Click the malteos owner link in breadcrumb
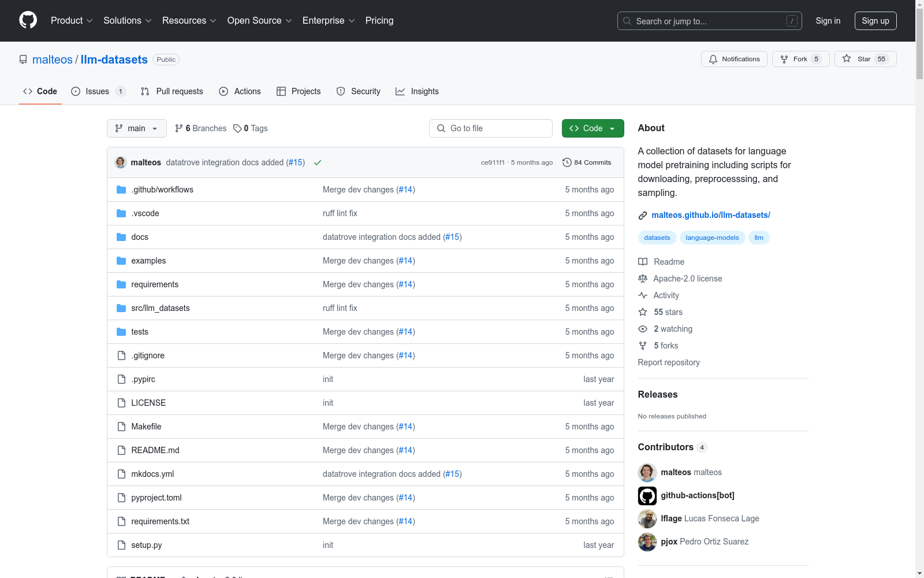The width and height of the screenshot is (924, 578). pos(53,60)
